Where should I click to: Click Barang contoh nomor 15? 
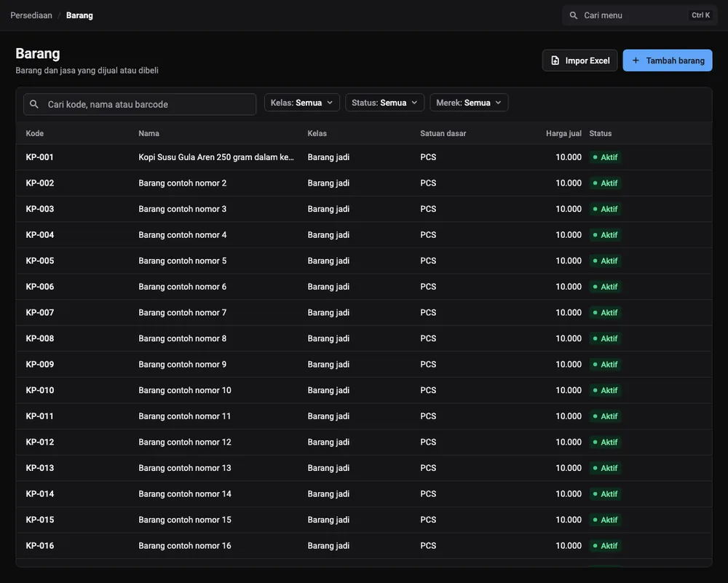185,520
